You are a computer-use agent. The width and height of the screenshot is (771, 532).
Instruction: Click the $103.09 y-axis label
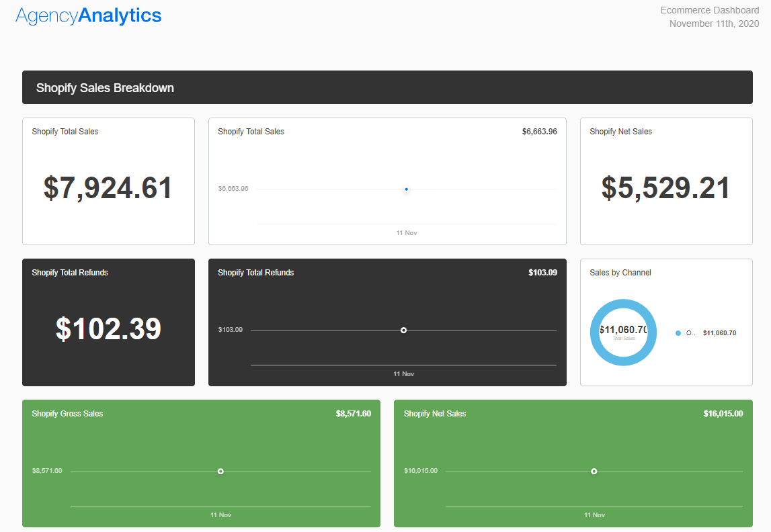click(x=230, y=330)
